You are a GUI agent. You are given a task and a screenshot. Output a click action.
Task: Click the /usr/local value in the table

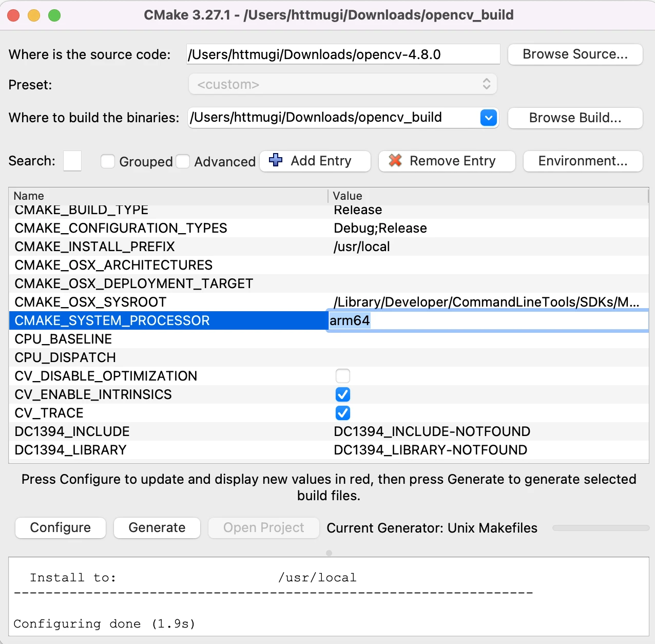(362, 247)
